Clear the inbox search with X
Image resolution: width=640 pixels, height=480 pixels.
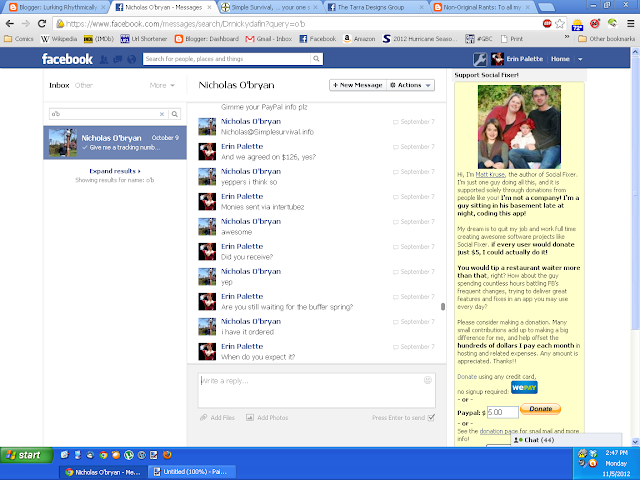click(162, 114)
